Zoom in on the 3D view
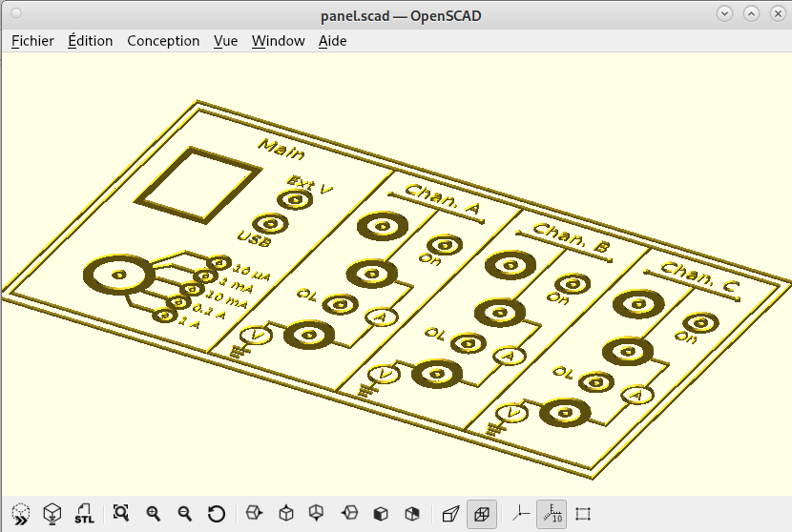The height and width of the screenshot is (532, 792). click(x=153, y=514)
